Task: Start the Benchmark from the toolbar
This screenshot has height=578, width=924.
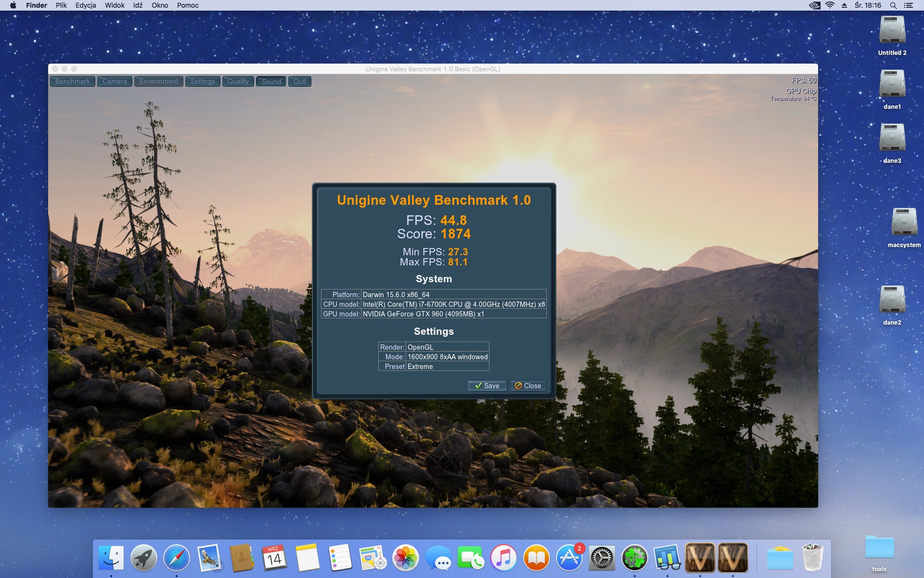Action: 72,81
